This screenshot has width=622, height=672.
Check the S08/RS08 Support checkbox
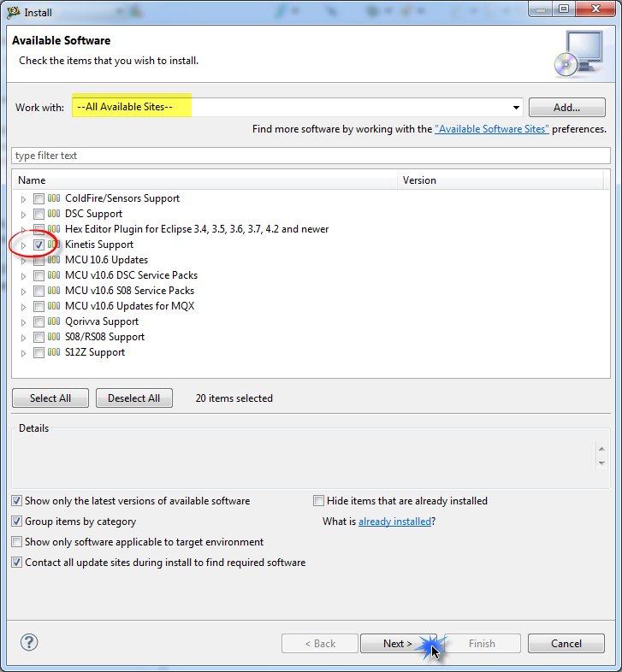click(39, 338)
